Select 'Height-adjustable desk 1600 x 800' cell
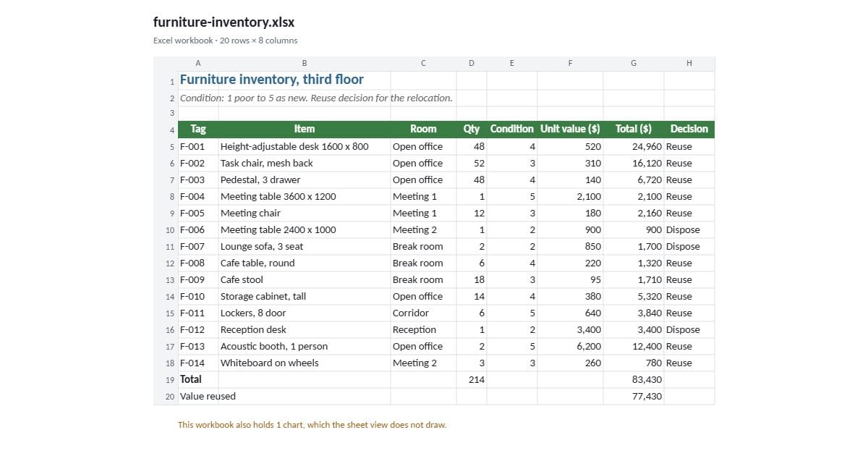Image resolution: width=868 pixels, height=456 pixels. click(305, 146)
